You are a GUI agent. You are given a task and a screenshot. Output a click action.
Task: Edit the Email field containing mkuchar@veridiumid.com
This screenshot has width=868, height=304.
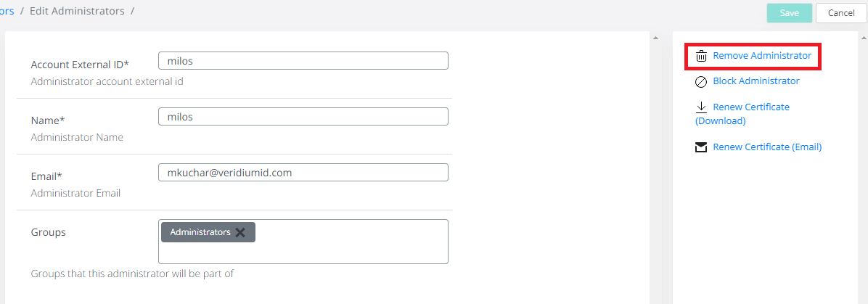click(x=303, y=172)
